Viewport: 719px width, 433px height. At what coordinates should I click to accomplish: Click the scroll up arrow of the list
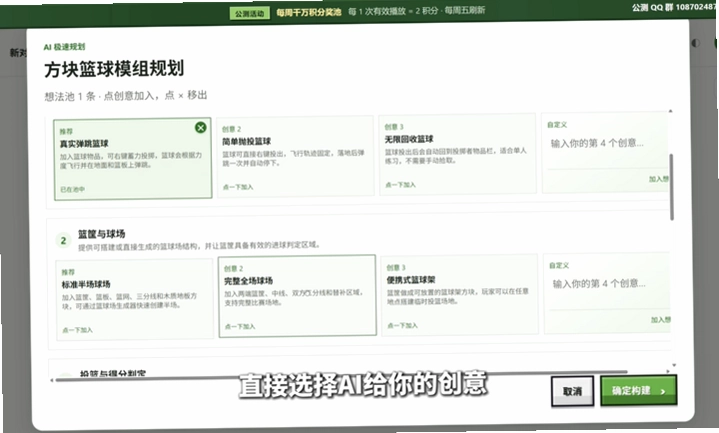pos(670,111)
